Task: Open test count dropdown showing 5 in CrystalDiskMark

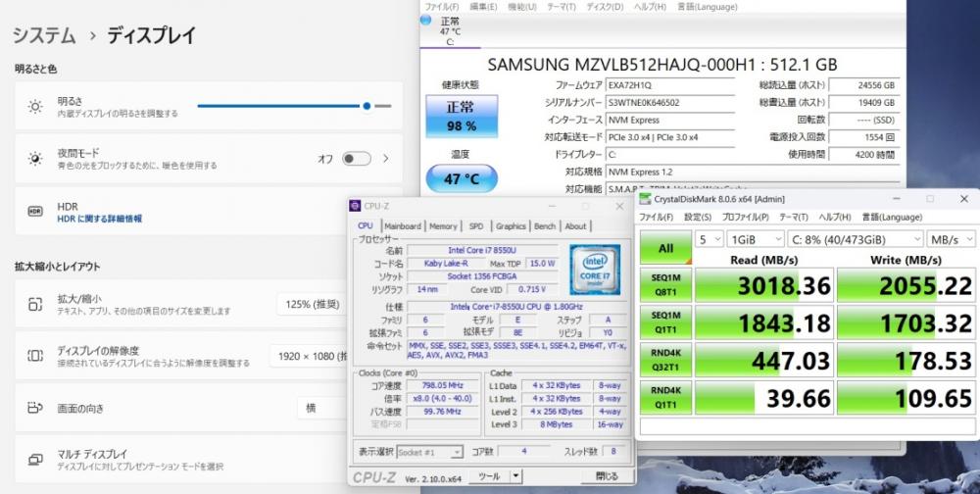Action: pyautogui.click(x=710, y=239)
